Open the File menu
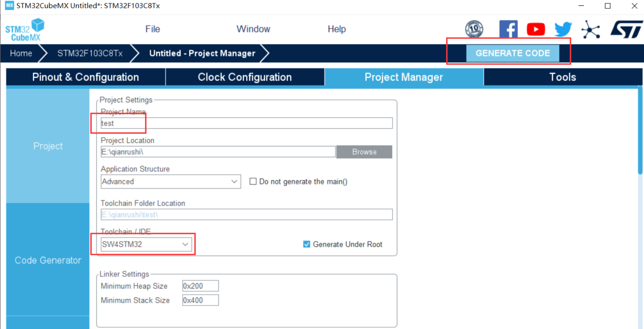Viewport: 644px width, 329px height. 153,29
